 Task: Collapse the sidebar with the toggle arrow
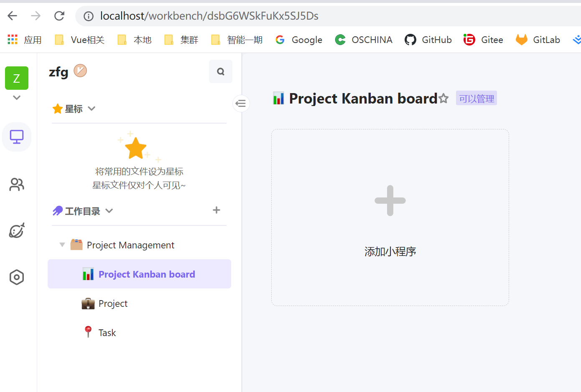pos(241,104)
